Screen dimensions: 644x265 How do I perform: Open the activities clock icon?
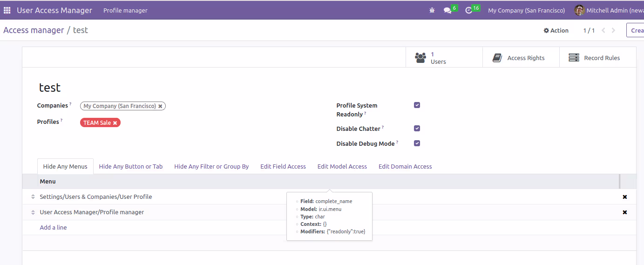pyautogui.click(x=468, y=10)
